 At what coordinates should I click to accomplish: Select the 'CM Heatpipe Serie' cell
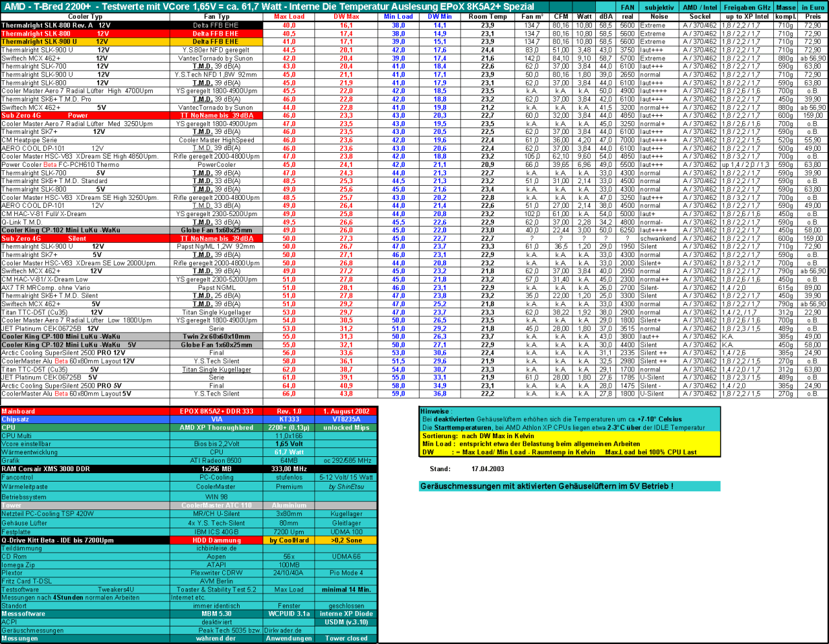pos(85,140)
